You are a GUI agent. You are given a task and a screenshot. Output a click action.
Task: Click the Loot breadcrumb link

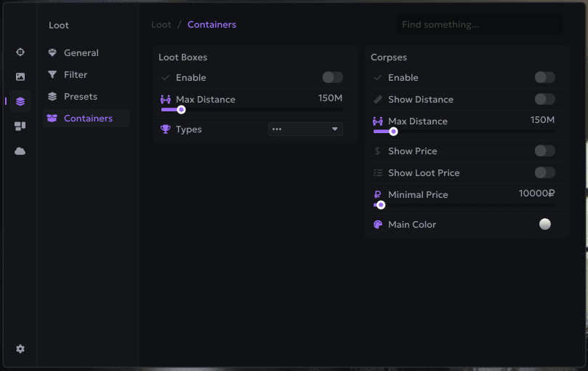(161, 25)
